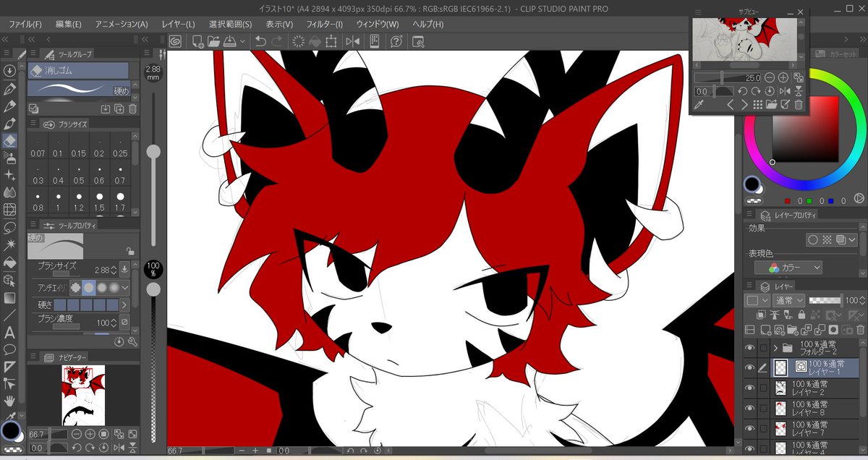The image size is (868, 460).
Task: Expand the フォルダー2 layer folder
Action: [x=775, y=348]
